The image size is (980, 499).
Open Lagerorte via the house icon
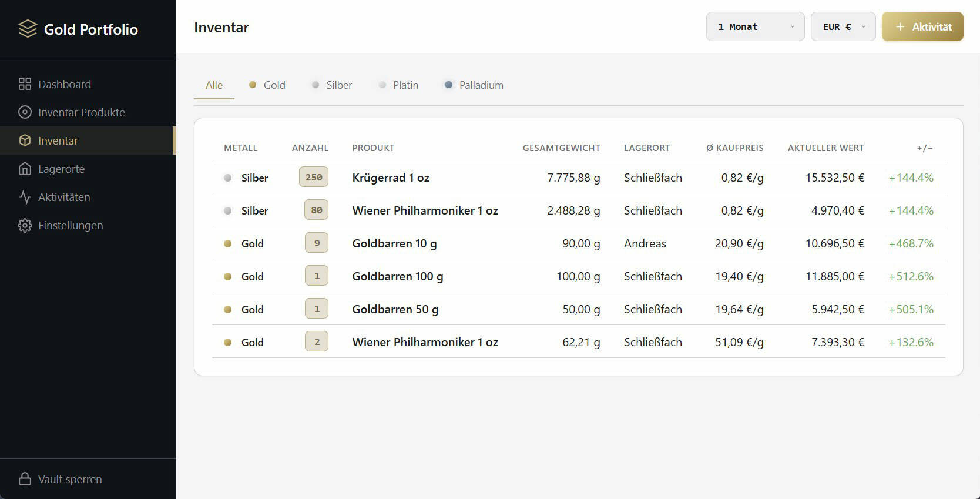coord(25,169)
